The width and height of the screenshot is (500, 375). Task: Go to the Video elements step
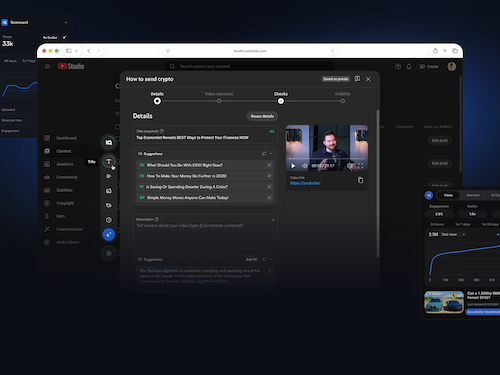click(x=219, y=101)
